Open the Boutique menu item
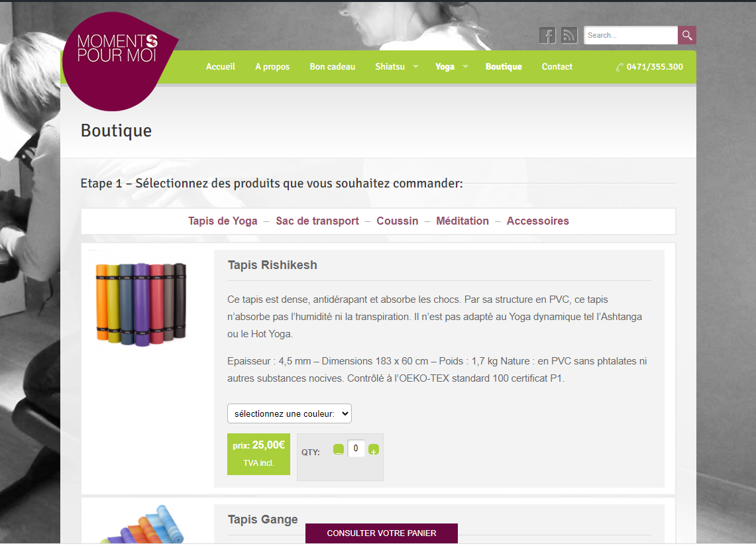Viewport: 756px width, 546px height. click(504, 66)
